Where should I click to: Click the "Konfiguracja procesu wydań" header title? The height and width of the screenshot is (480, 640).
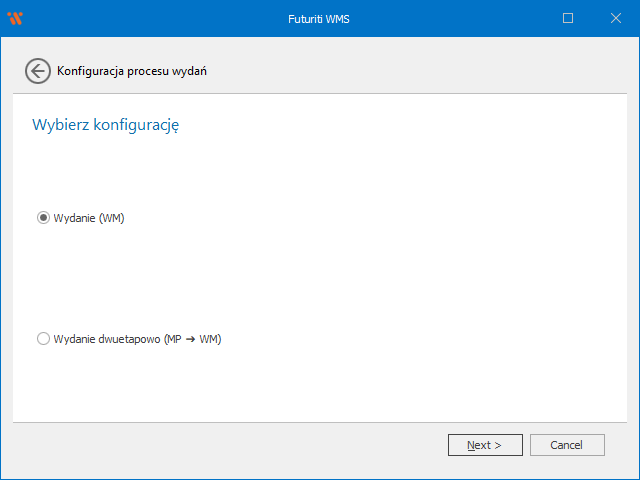tap(132, 71)
